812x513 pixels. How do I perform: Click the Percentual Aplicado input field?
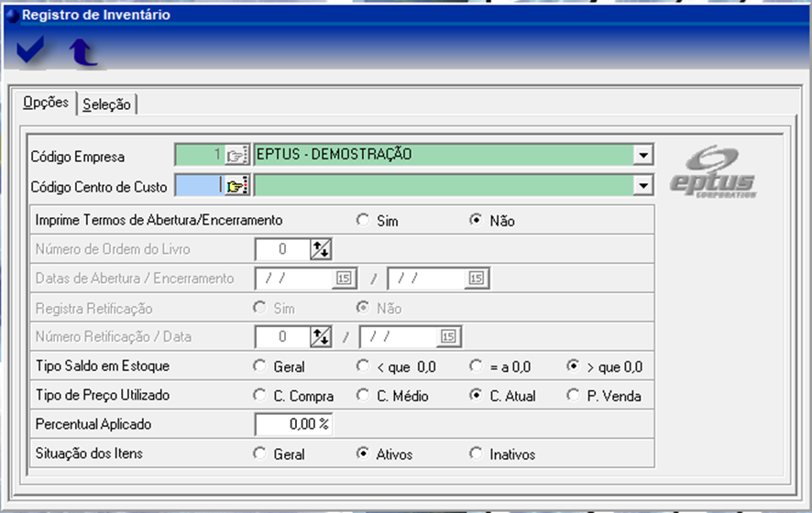(293, 425)
